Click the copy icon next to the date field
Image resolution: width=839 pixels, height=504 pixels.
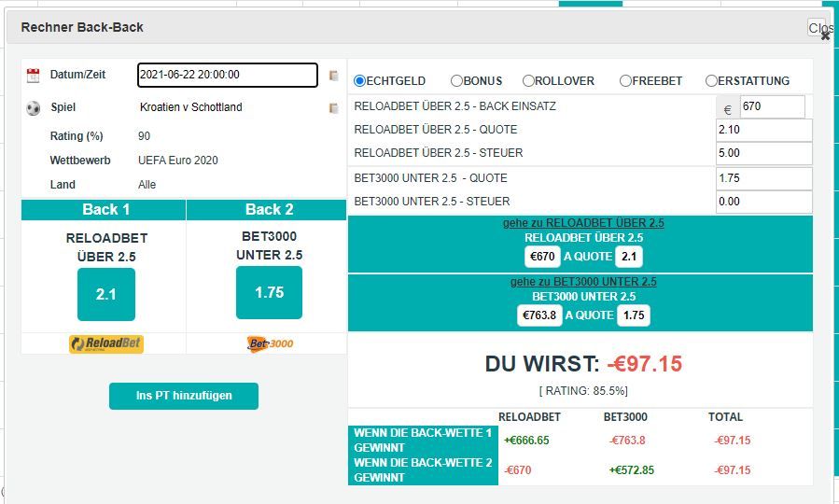pos(333,76)
